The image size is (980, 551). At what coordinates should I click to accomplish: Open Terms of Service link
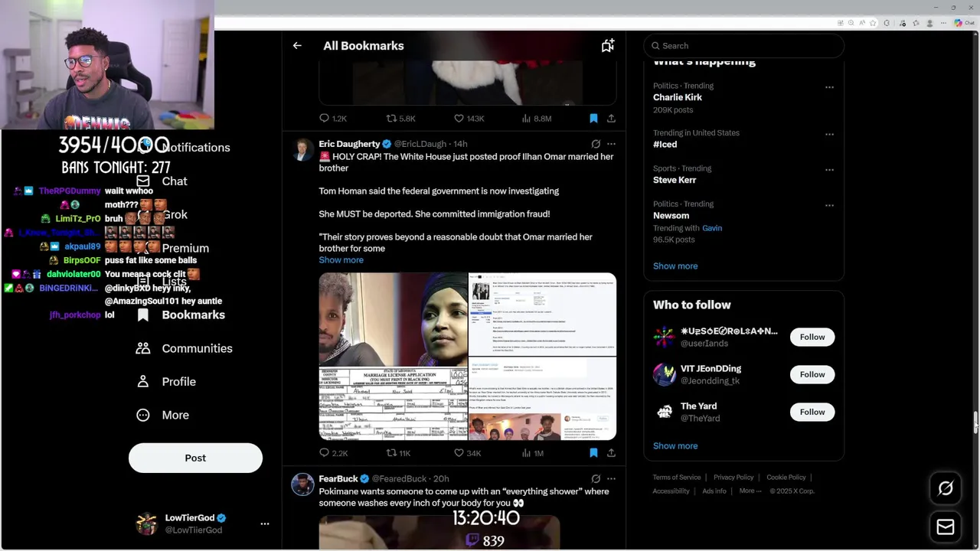click(x=677, y=478)
